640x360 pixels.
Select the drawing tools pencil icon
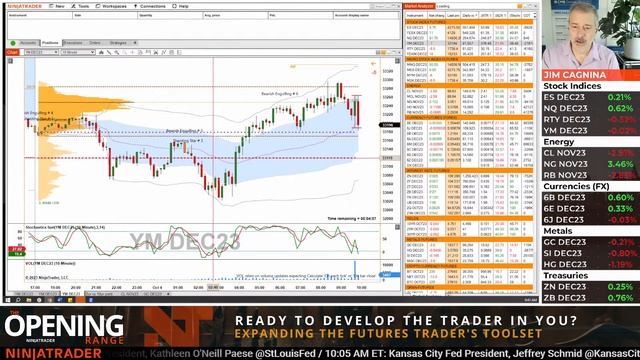109,52
